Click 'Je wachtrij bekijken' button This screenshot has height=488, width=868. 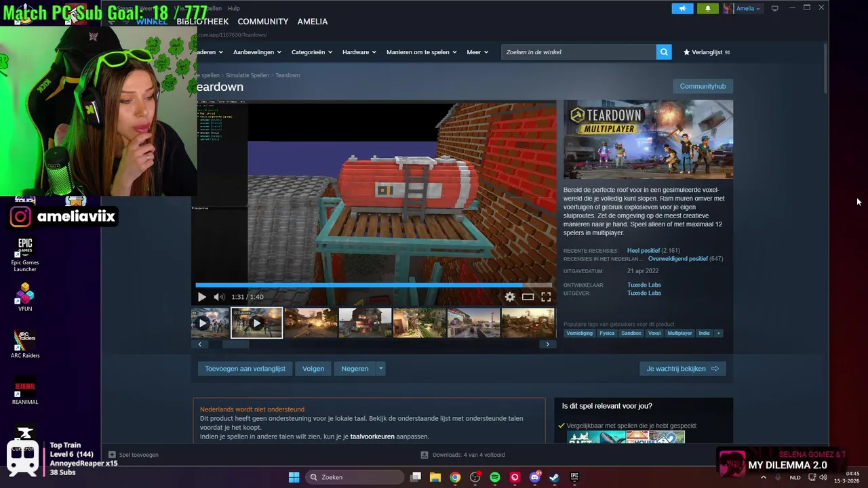coord(682,369)
